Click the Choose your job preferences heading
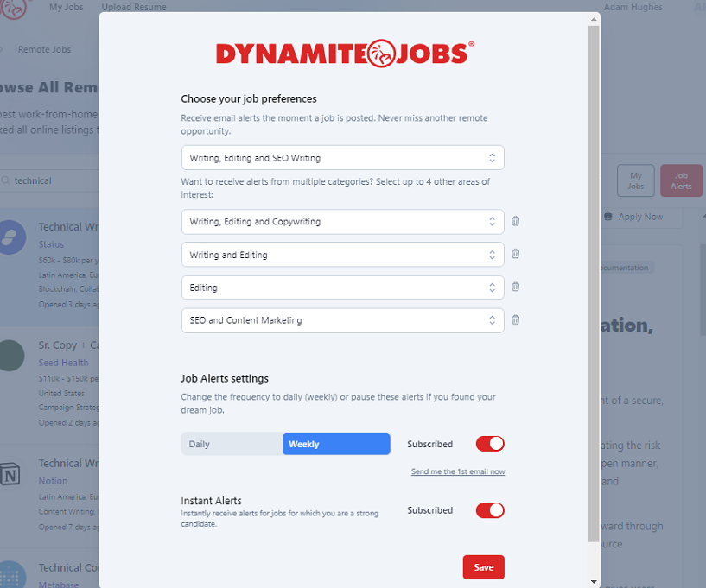Viewport: 706px width, 588px height. point(249,99)
